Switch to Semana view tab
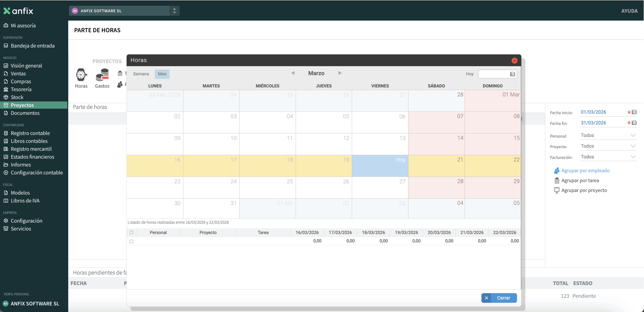The image size is (644, 312). tap(141, 74)
